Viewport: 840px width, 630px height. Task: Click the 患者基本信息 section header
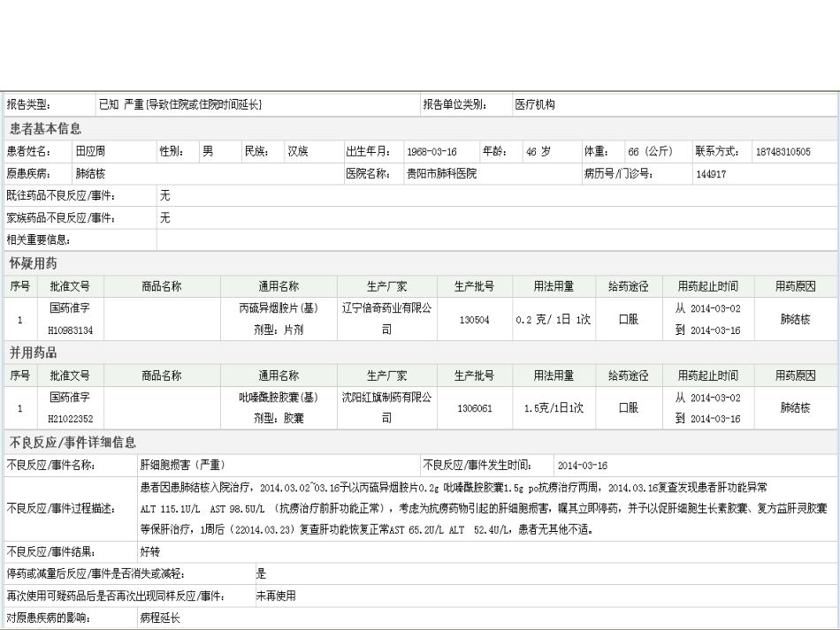(45, 128)
